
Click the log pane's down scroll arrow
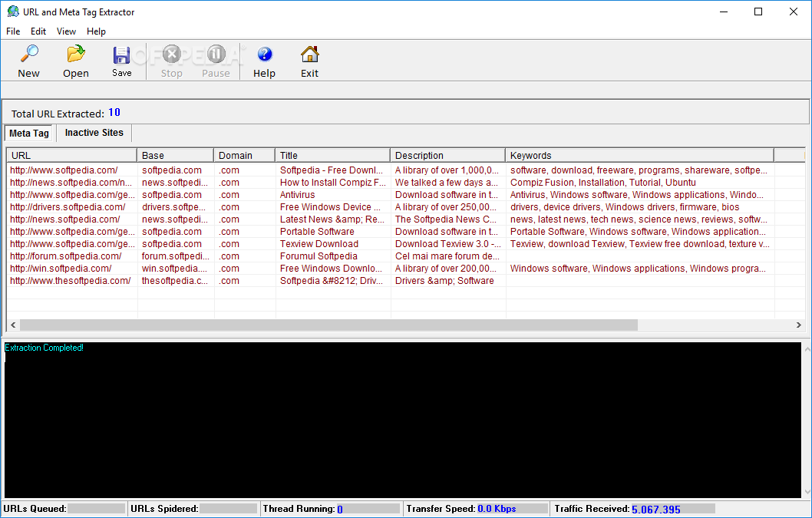pyautogui.click(x=807, y=492)
